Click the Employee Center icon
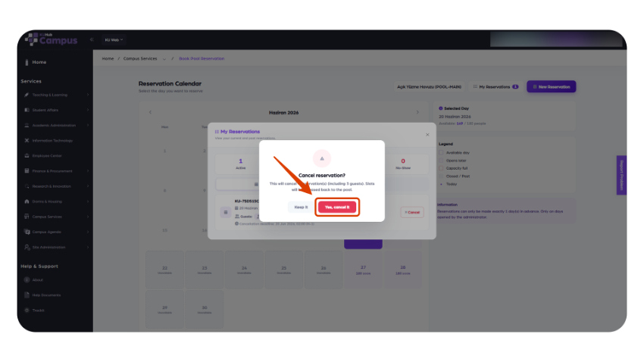Viewport: 644px width, 362px height. [27, 155]
